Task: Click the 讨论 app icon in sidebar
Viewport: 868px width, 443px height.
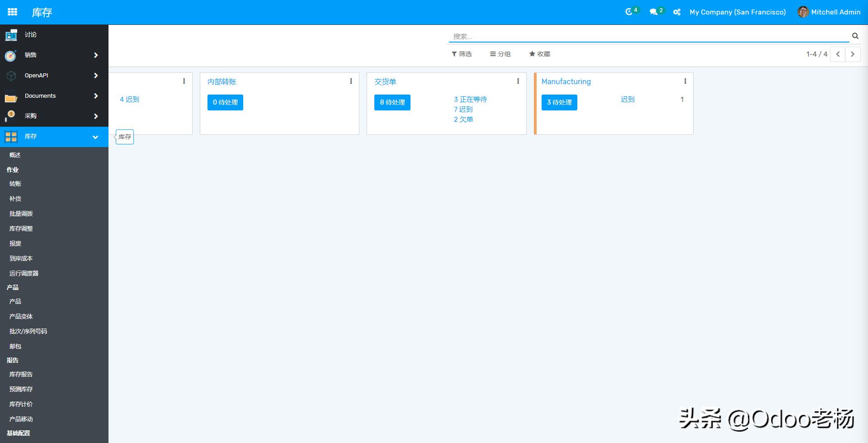Action: pos(11,35)
